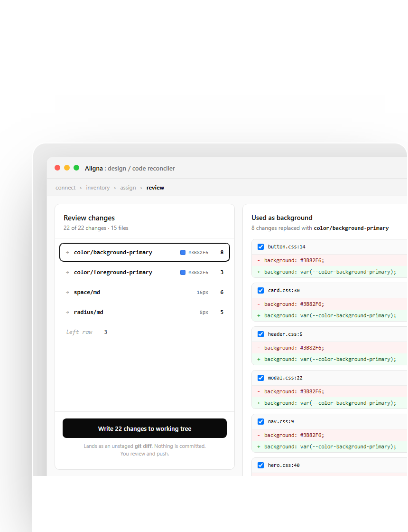Switch to the assign step
This screenshot has height=532, width=408.
point(128,188)
